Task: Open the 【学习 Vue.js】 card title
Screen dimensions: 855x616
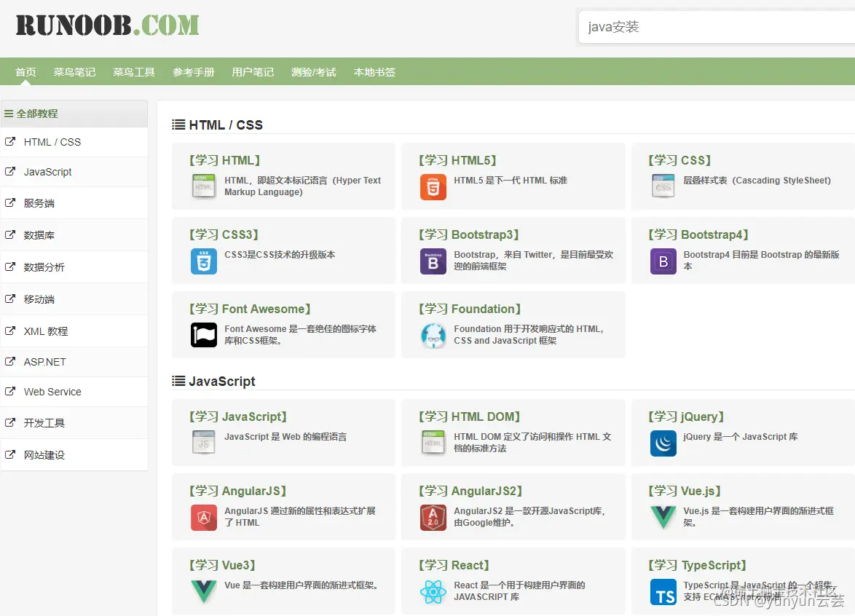Action: tap(685, 491)
